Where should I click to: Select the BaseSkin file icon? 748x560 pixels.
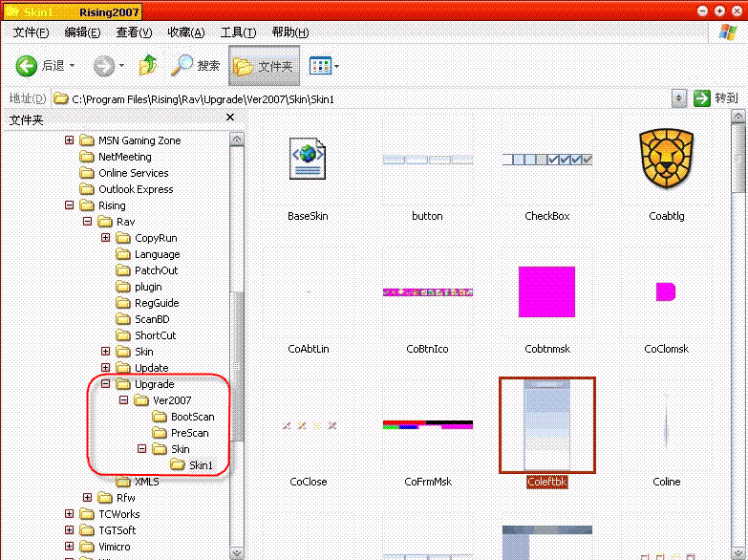click(x=308, y=159)
